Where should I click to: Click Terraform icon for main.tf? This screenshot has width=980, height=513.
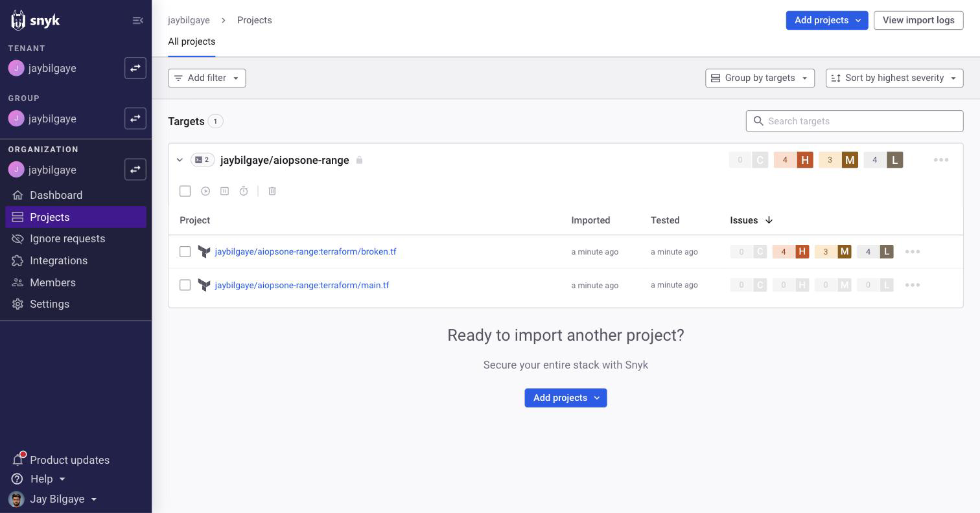pyautogui.click(x=204, y=285)
